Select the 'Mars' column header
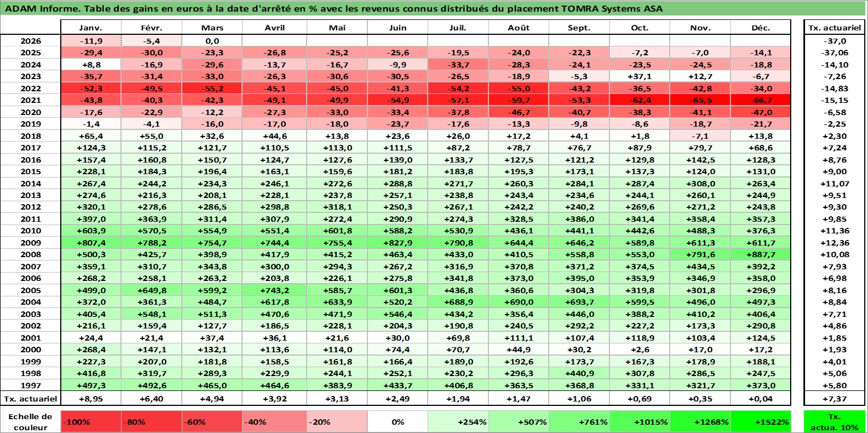The width and height of the screenshot is (868, 433). click(212, 28)
